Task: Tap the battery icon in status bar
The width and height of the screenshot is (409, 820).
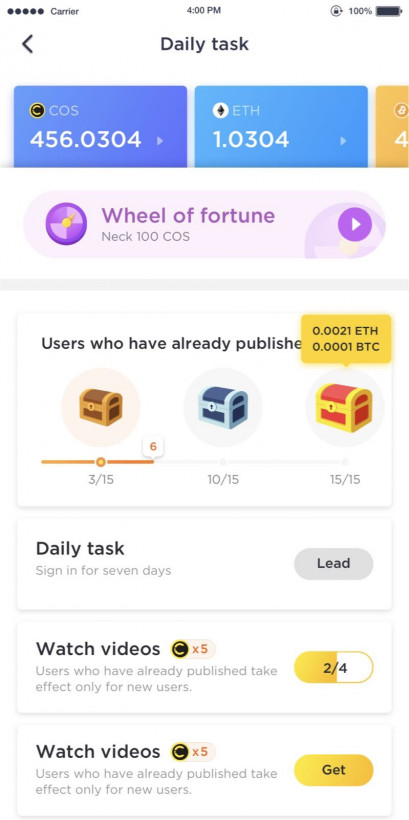Action: point(390,10)
